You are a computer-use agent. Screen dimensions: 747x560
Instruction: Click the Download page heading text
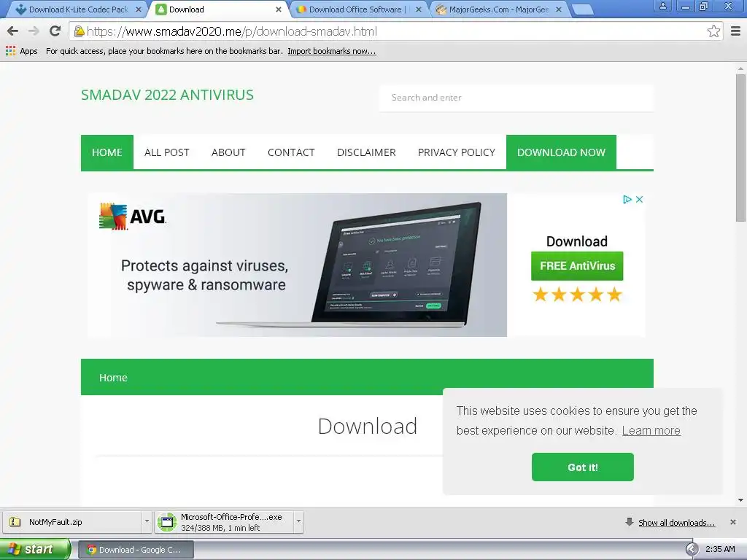pyautogui.click(x=368, y=426)
